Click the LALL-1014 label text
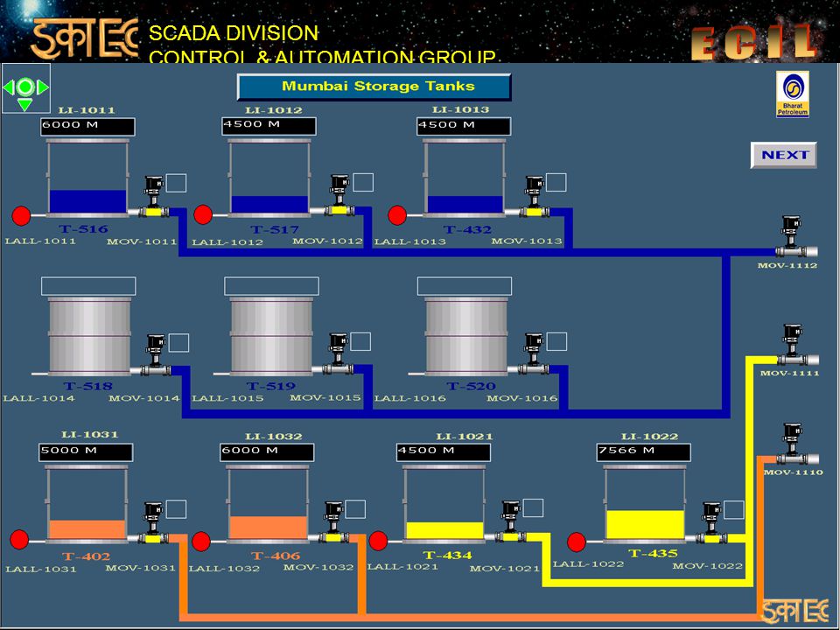This screenshot has width=840, height=630. click(x=38, y=399)
